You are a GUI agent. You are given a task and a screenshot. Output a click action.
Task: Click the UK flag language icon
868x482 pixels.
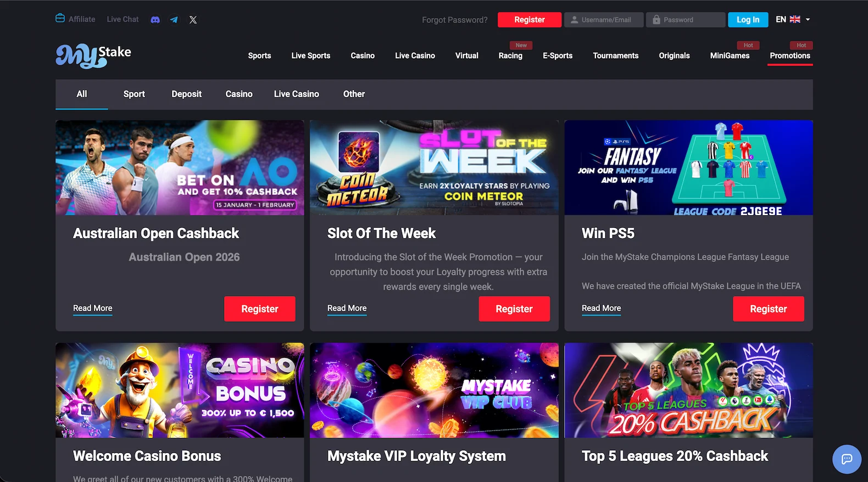pos(795,19)
